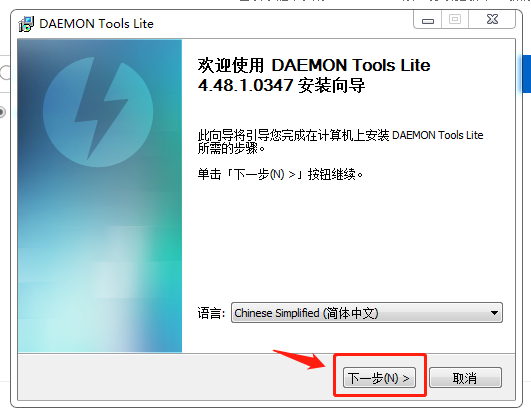Click the blue element behind dialog's right edge

(x=526, y=74)
